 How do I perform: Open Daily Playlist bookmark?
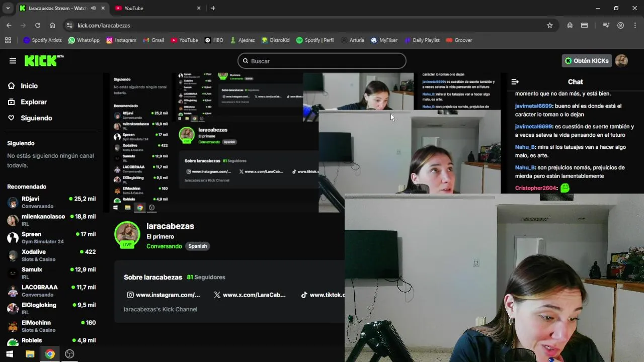click(422, 40)
